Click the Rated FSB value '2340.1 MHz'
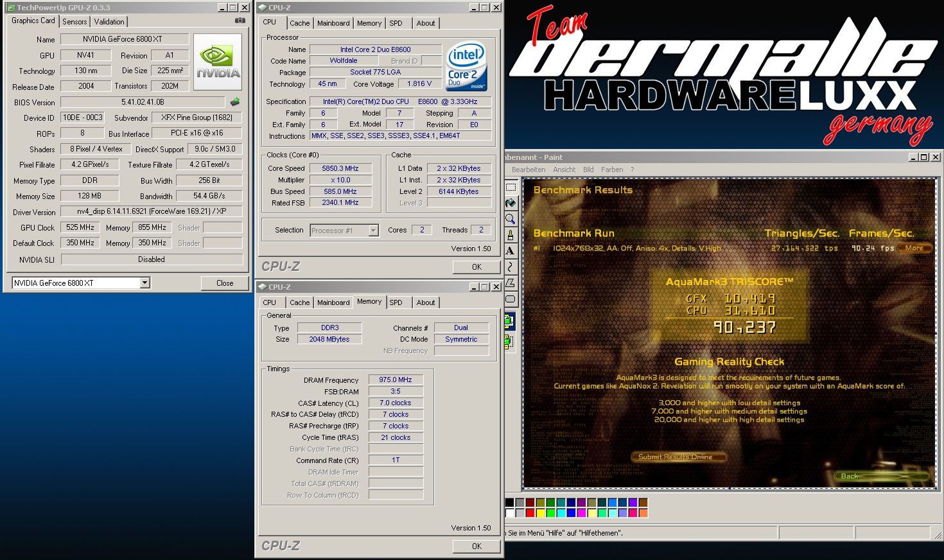The width and height of the screenshot is (944, 560). tap(340, 202)
